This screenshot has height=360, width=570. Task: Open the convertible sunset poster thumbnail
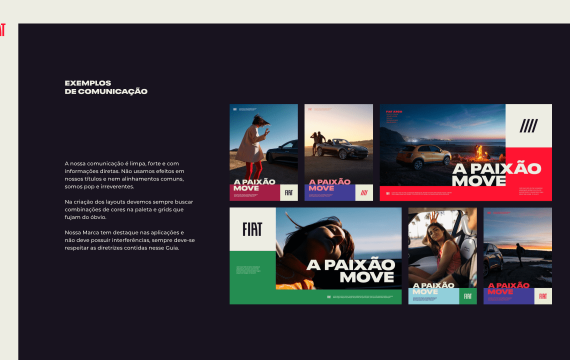(x=338, y=152)
